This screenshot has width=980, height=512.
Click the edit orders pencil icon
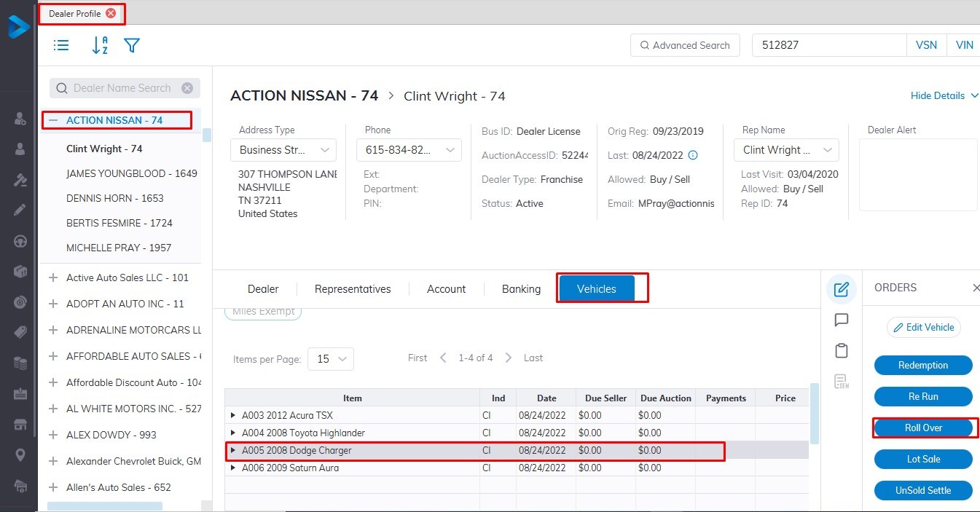coord(841,289)
